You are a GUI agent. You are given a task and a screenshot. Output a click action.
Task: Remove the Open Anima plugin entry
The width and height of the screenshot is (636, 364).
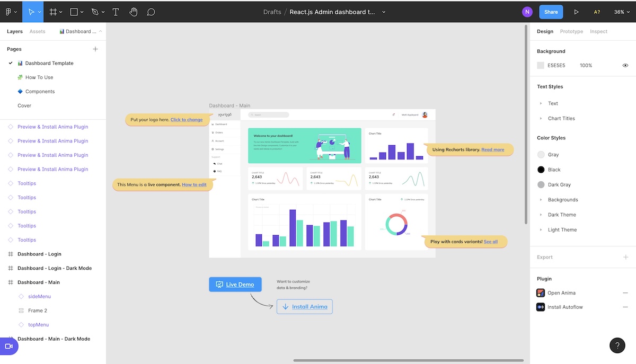(625, 293)
